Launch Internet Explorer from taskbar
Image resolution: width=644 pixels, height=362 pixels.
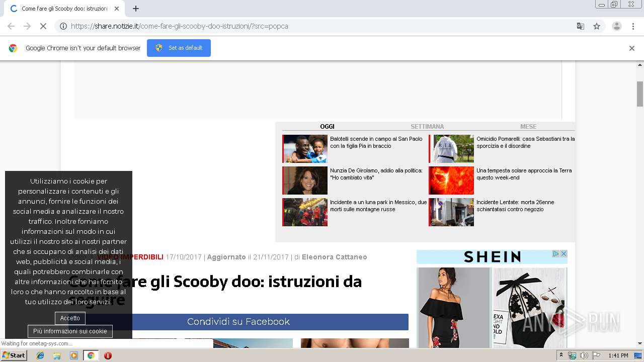tap(40, 355)
